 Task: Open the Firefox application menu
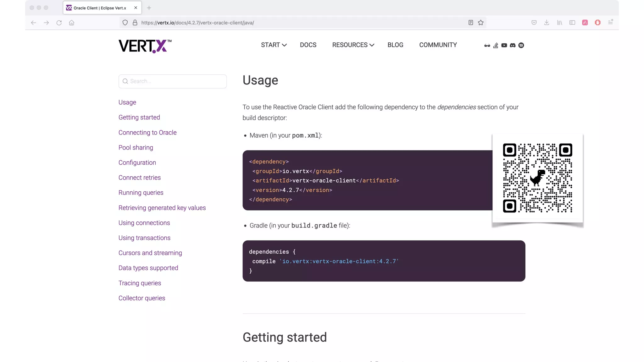[610, 22]
